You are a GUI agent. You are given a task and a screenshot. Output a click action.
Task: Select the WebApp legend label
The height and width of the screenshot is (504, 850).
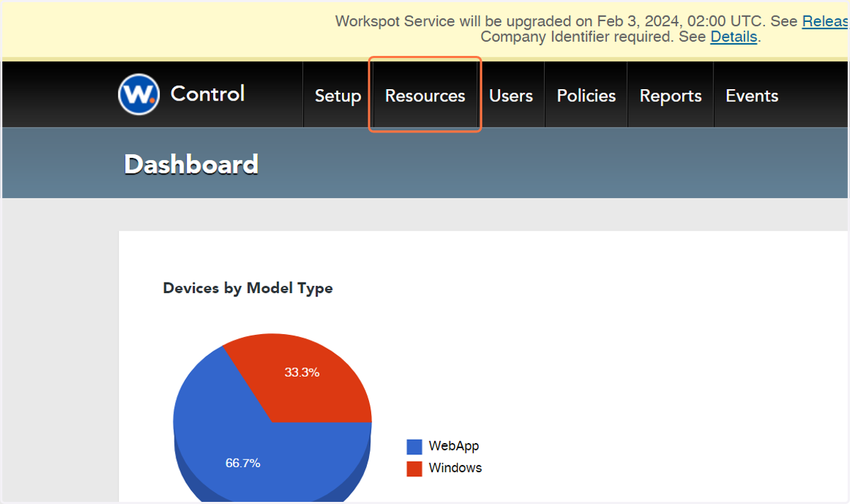454,446
